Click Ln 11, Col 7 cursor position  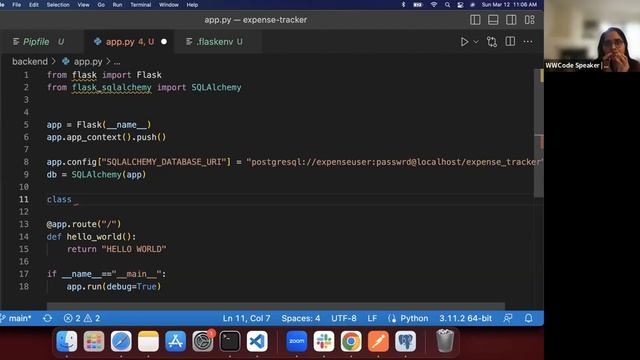(x=246, y=318)
